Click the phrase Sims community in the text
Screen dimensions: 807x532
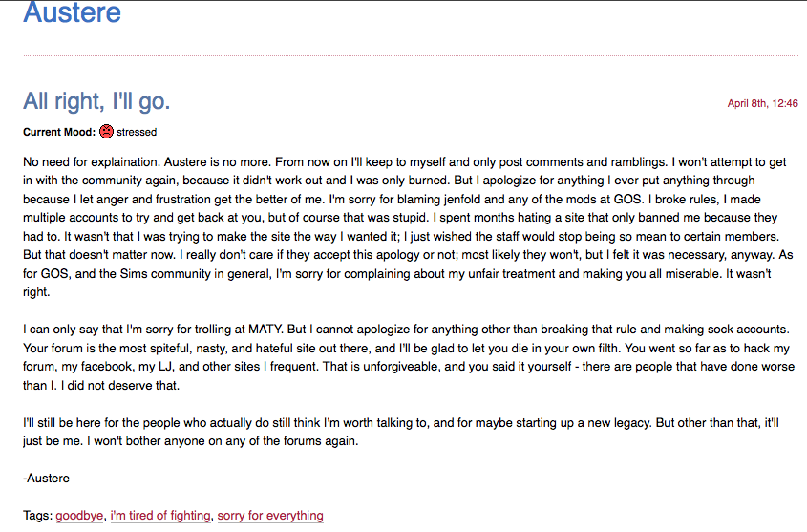point(165,274)
